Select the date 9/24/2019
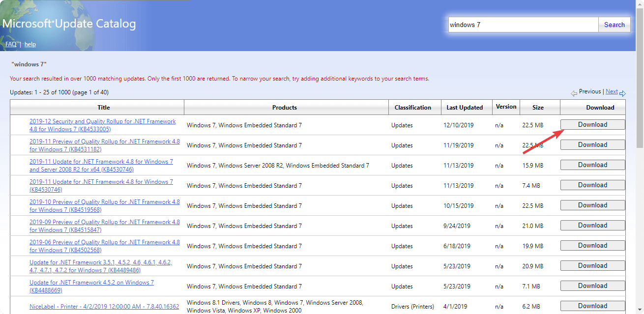The image size is (644, 314). click(x=458, y=226)
